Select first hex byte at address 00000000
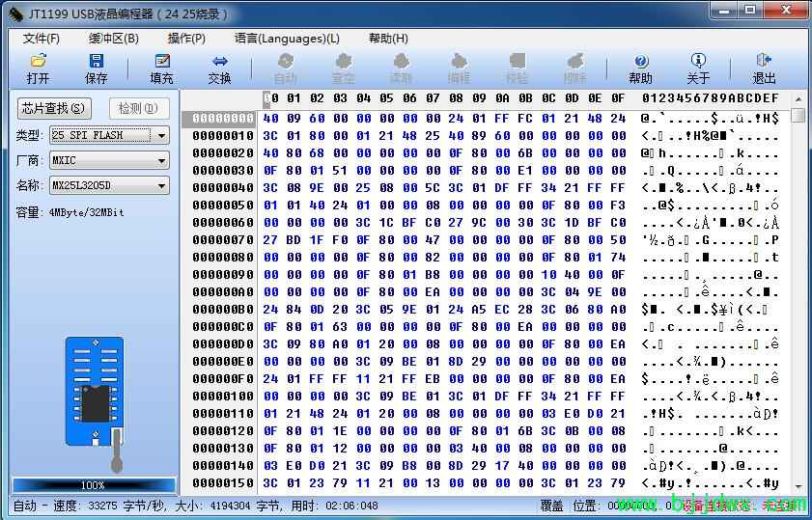The image size is (812, 520). coord(270,119)
